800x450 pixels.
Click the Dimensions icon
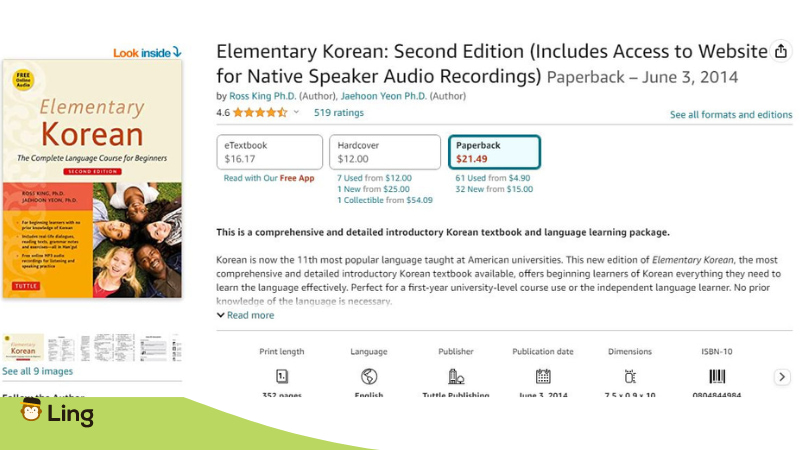tap(630, 377)
